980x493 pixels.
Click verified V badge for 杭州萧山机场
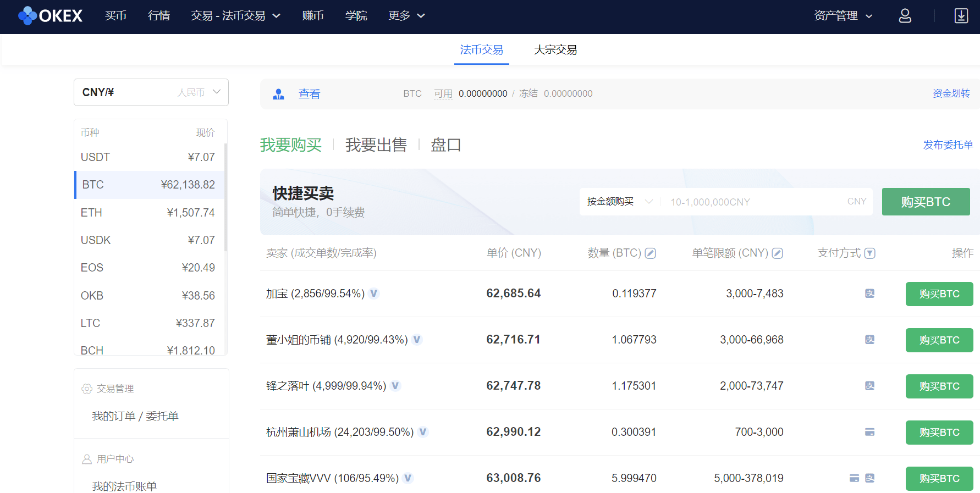(423, 432)
